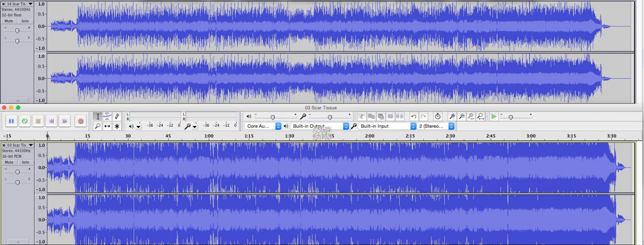Solo the 03 Scar Tissue track
This screenshot has width=644, height=245.
[x=25, y=162]
